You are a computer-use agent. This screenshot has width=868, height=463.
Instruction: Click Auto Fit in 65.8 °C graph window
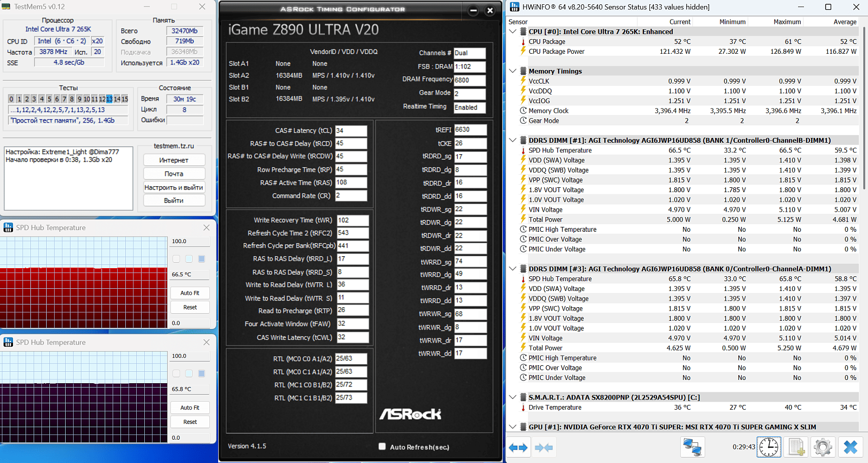coord(190,408)
